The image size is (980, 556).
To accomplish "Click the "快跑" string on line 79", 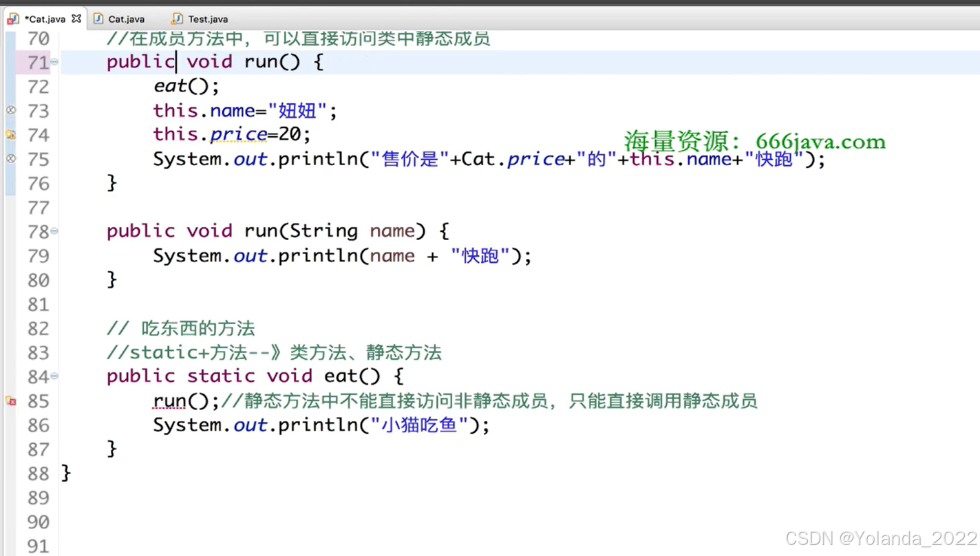I will click(480, 256).
